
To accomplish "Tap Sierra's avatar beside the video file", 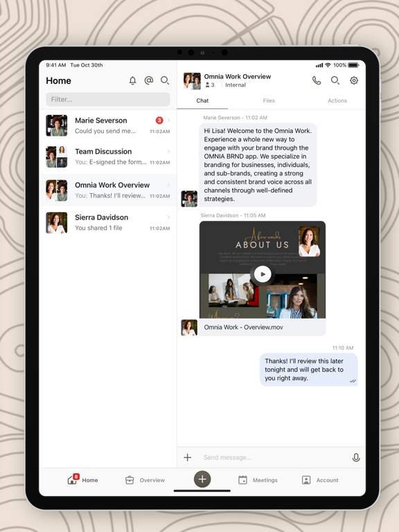I will pos(189,328).
